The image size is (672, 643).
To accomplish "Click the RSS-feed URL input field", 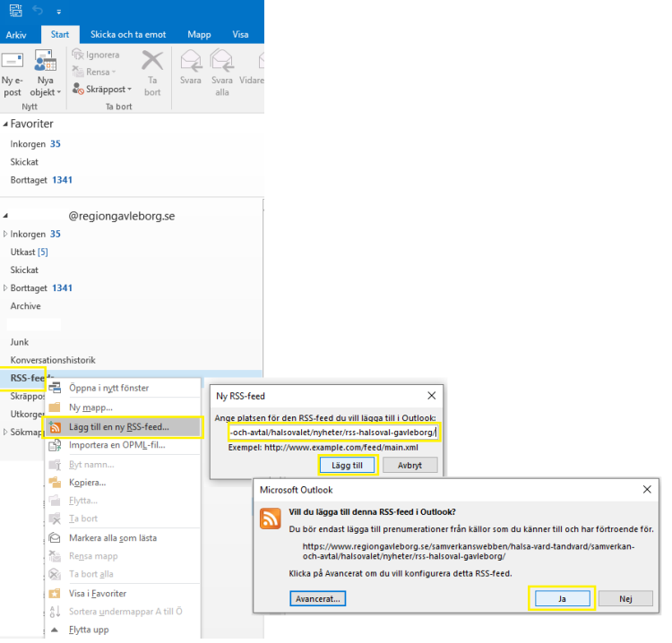I will 333,433.
